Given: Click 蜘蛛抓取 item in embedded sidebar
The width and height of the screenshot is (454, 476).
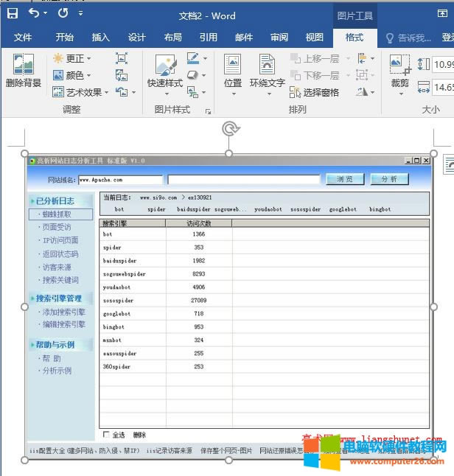Looking at the screenshot, I should click(60, 214).
